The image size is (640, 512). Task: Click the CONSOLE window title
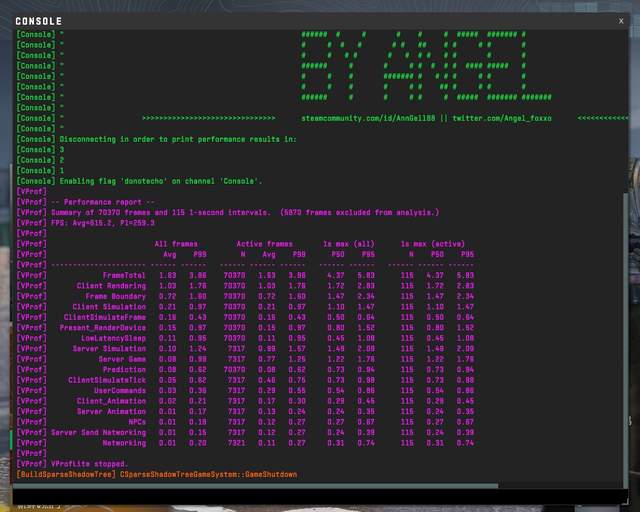(x=39, y=21)
